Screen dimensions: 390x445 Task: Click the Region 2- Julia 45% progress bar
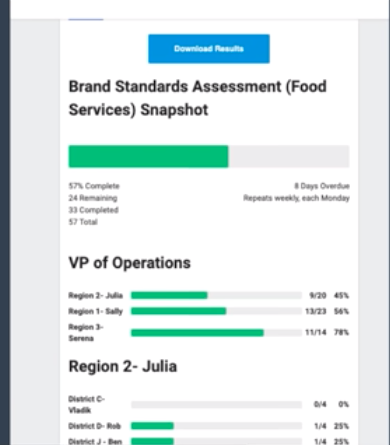[x=216, y=295]
